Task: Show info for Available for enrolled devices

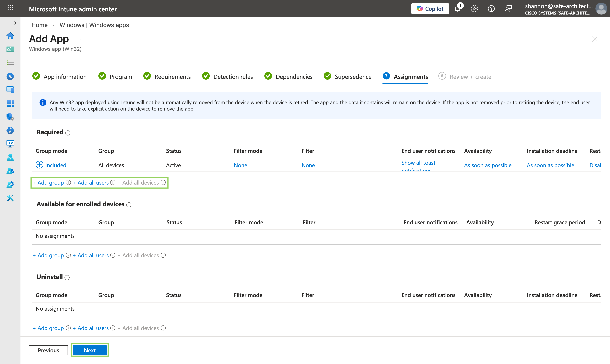Action: (129, 205)
